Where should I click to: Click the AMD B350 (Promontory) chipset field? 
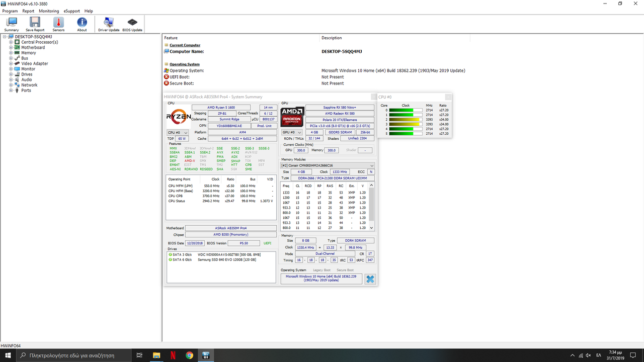[231, 235]
